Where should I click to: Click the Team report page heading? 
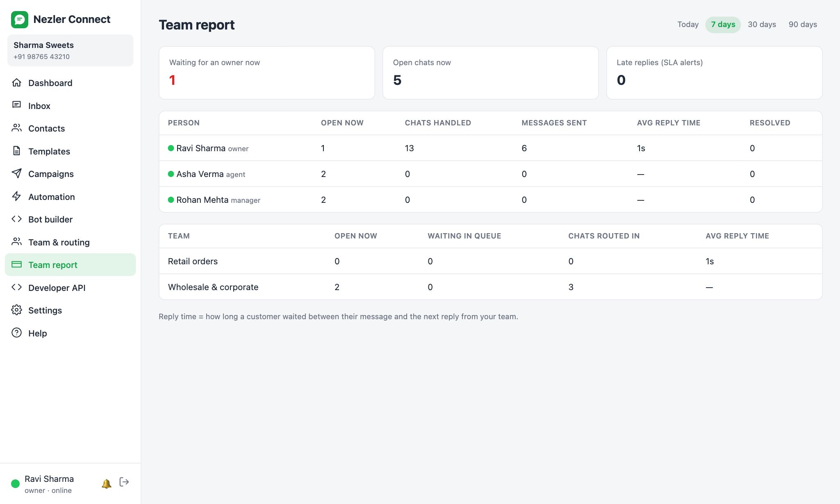click(x=197, y=25)
